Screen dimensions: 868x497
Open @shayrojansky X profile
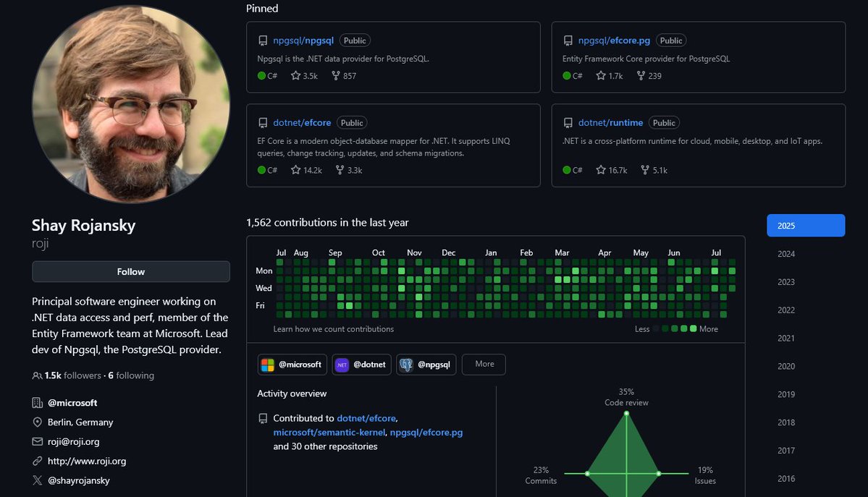(x=79, y=480)
